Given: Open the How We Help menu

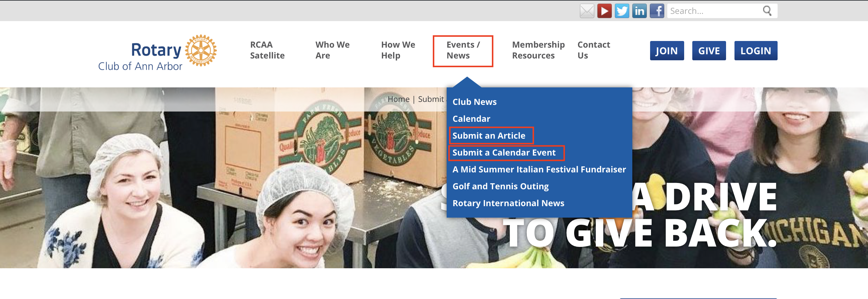Looking at the screenshot, I should point(398,50).
